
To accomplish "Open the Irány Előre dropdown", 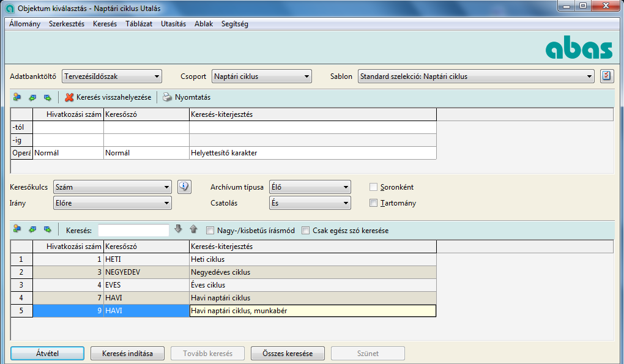I will [112, 203].
